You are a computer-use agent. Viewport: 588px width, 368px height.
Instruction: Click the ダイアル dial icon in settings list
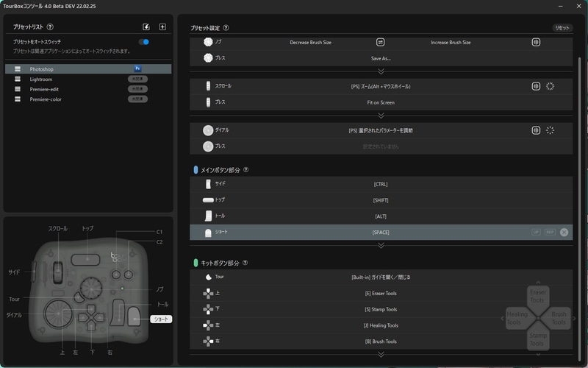click(x=208, y=130)
